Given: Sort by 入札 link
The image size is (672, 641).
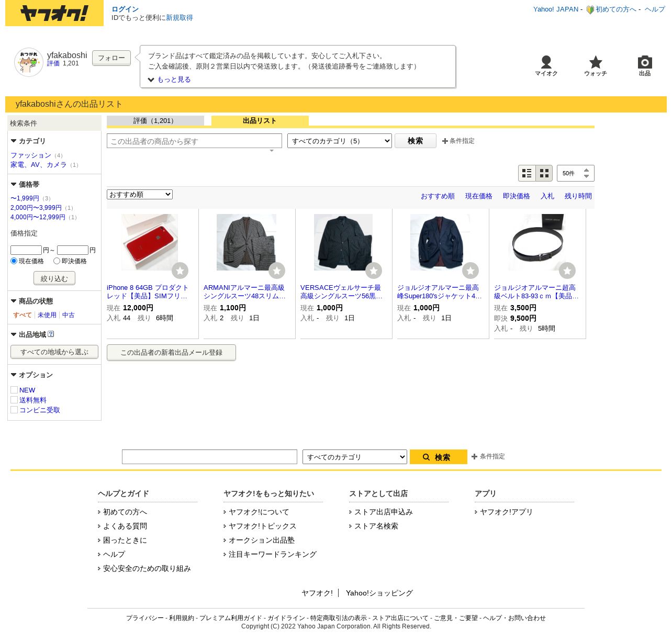Looking at the screenshot, I should tap(547, 196).
